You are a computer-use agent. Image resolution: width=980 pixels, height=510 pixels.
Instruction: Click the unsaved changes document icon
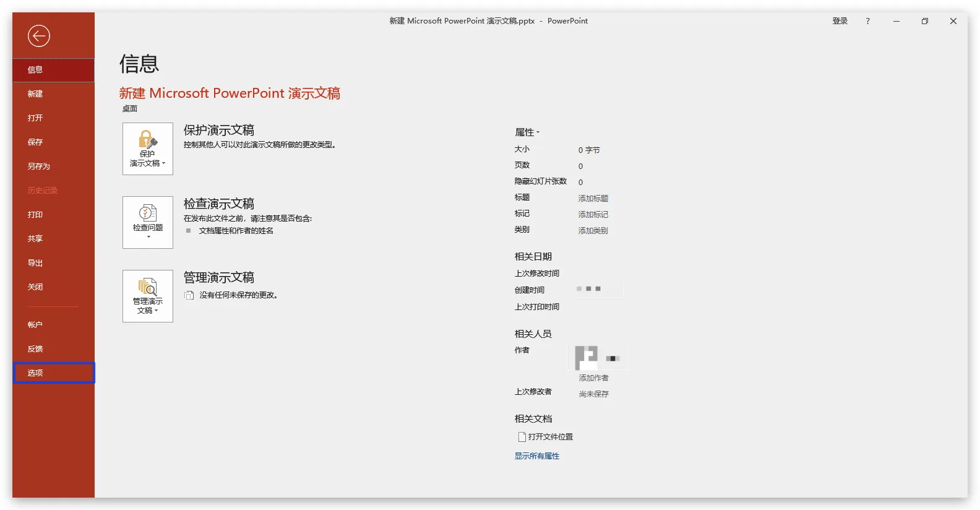point(189,295)
